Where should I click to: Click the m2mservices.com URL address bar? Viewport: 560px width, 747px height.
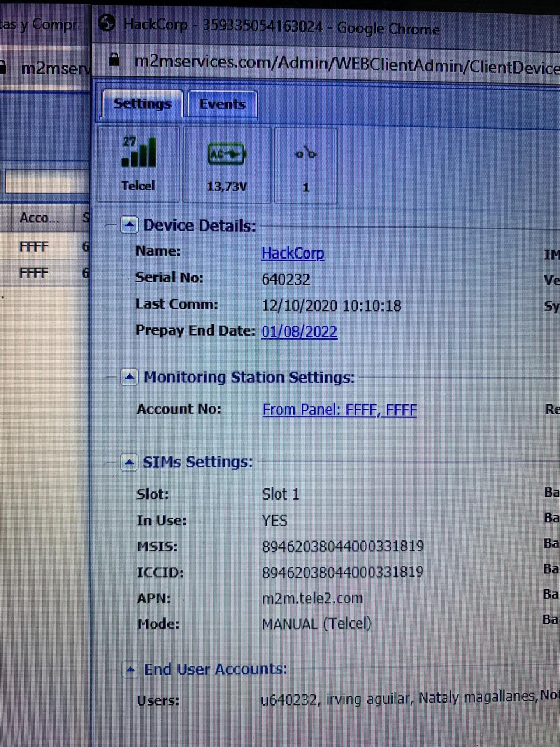[346, 64]
